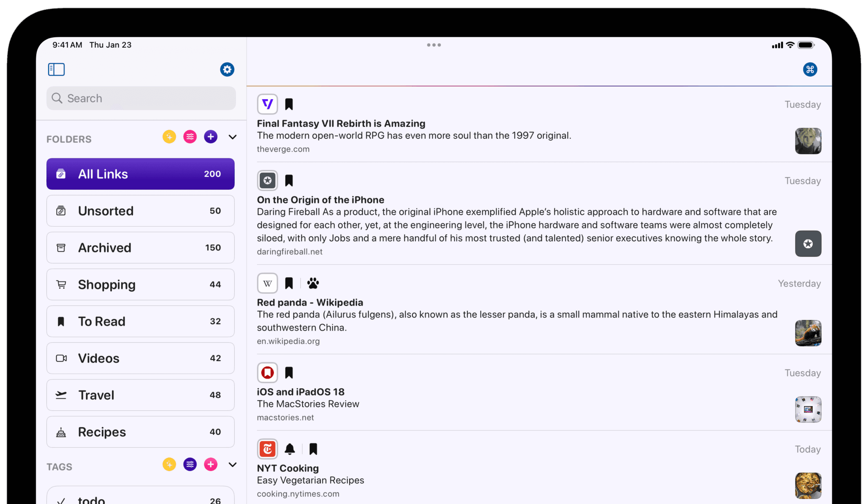Open iOS and iPadOS 18 article

tap(300, 392)
